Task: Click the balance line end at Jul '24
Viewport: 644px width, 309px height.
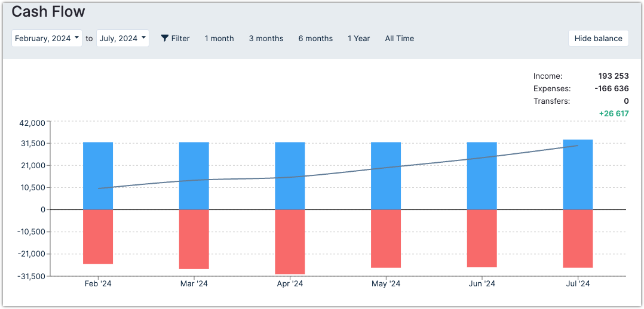Action: coord(577,146)
